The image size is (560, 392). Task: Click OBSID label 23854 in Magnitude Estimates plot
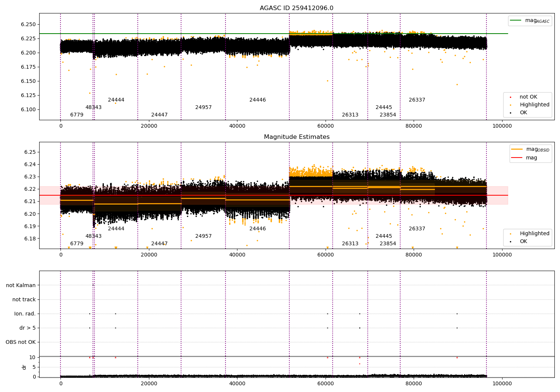point(388,244)
